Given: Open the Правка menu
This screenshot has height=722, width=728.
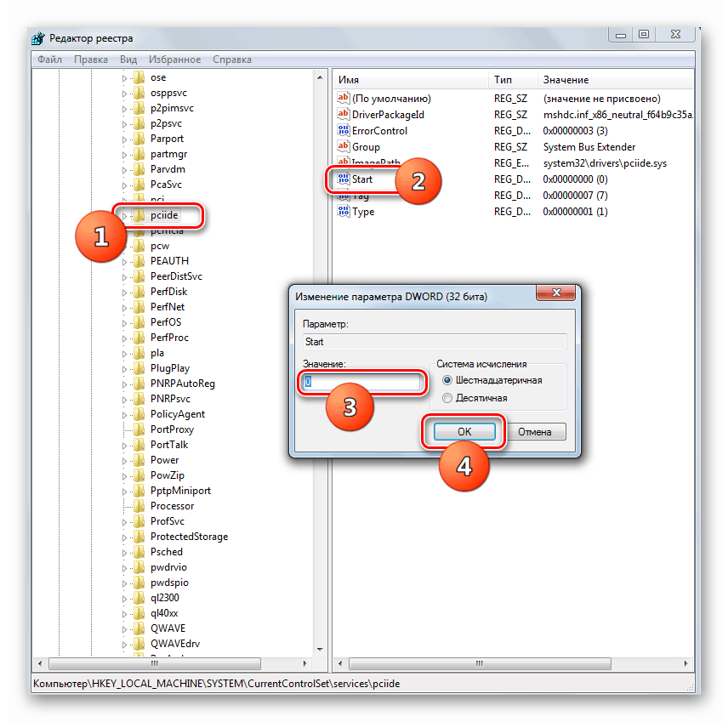Looking at the screenshot, I should (91, 60).
